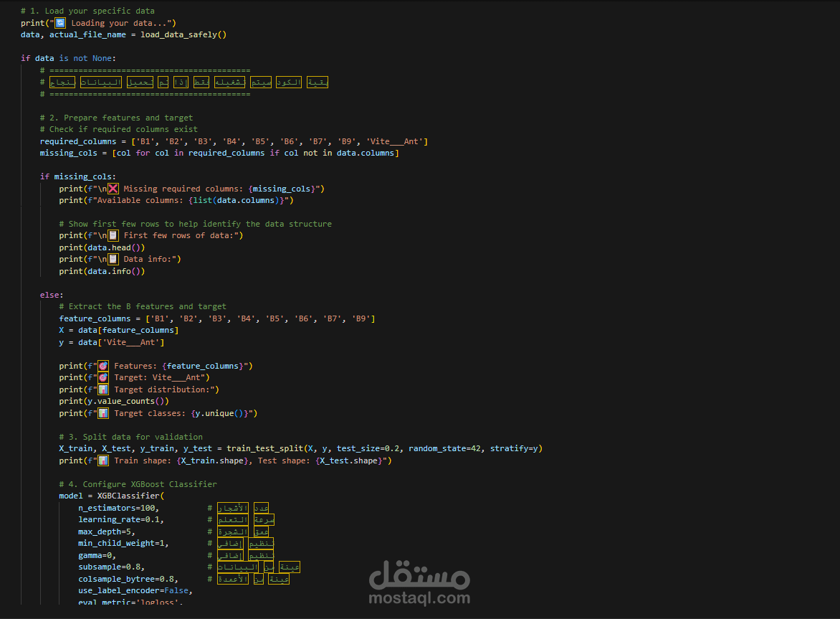Viewport: 840px width, 619px height.
Task: Click the target emoji before 'Target: Vite___Ant'
Action: point(103,377)
